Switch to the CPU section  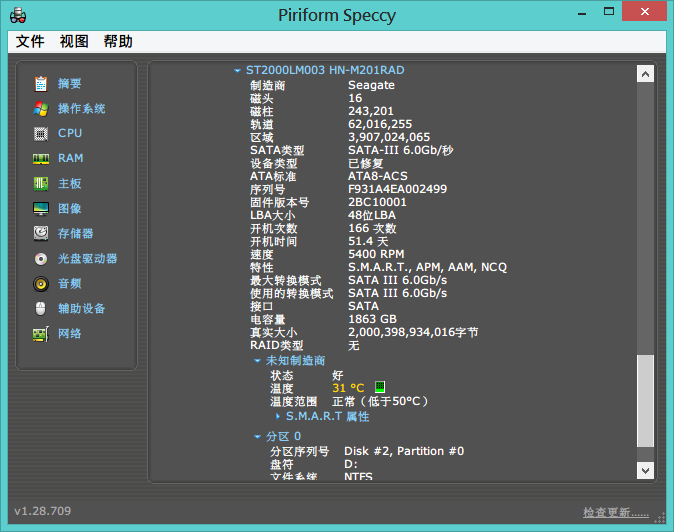click(x=70, y=133)
